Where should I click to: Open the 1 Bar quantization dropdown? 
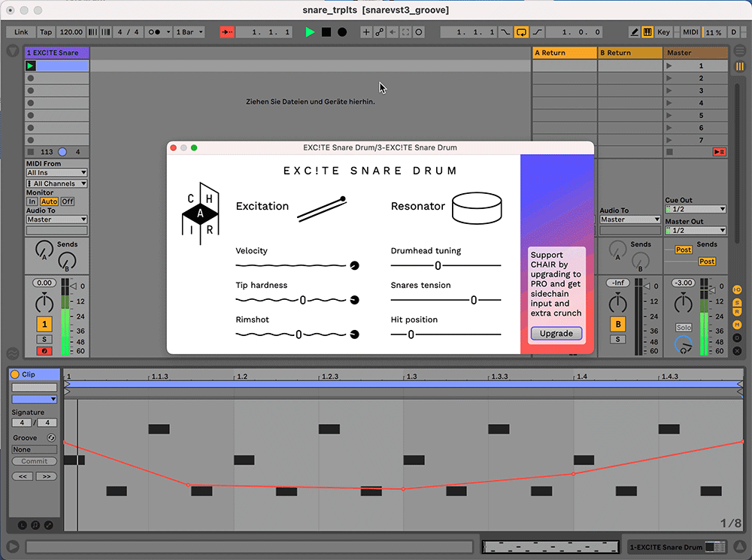click(187, 32)
